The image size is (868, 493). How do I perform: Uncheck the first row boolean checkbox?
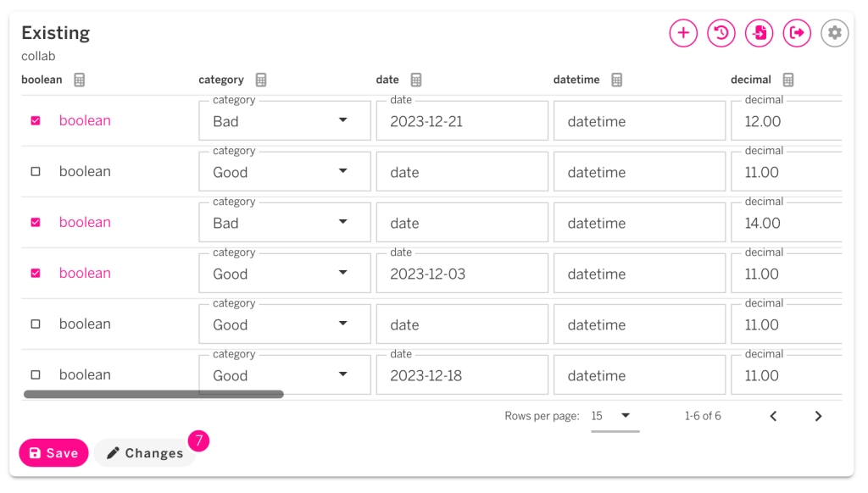click(36, 121)
